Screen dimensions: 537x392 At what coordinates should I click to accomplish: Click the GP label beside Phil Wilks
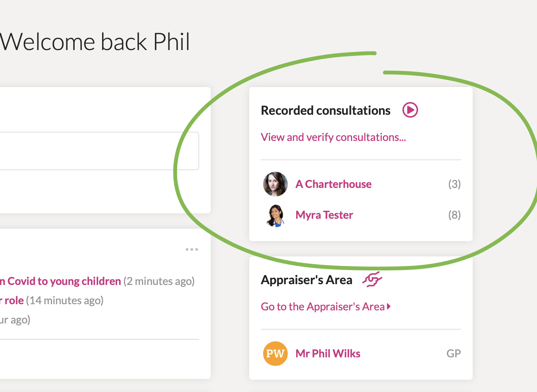coord(454,353)
